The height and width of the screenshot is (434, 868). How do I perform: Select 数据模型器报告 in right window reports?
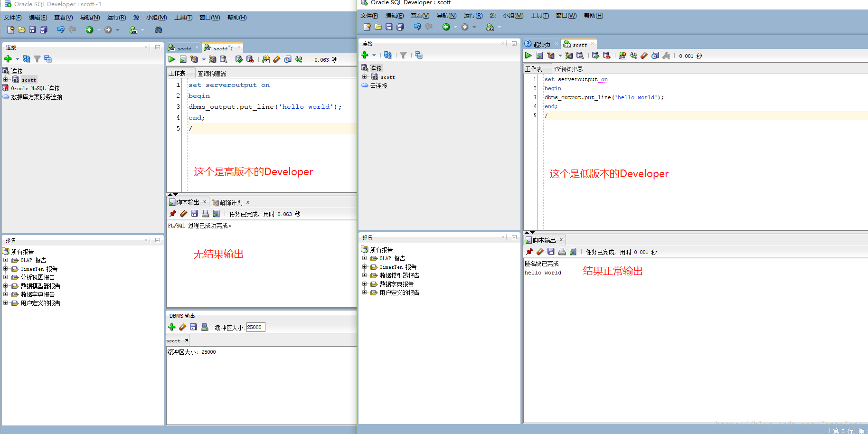(x=399, y=275)
